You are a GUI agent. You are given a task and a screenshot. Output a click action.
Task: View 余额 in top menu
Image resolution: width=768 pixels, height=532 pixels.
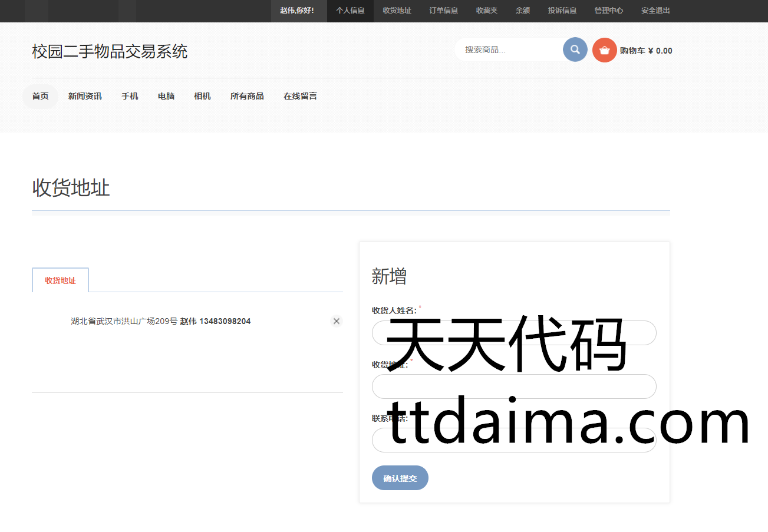[522, 11]
